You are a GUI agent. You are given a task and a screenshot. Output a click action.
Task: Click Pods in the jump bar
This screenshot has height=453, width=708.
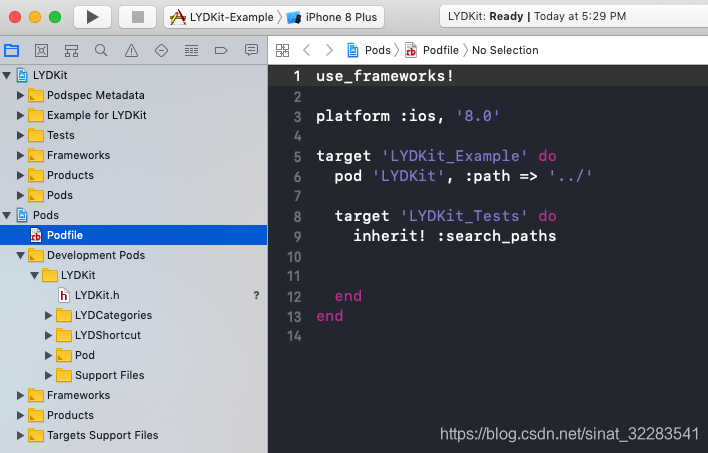pos(368,50)
